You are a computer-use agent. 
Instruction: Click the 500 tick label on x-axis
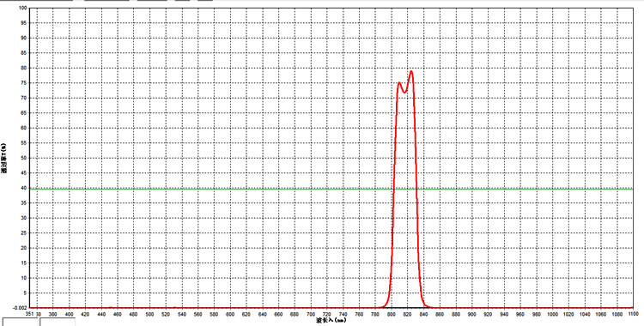tap(149, 314)
